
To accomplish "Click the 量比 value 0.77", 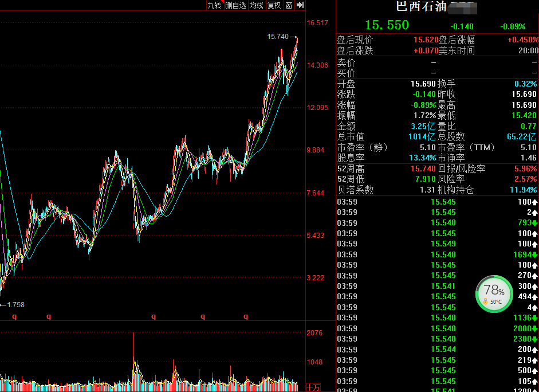I will 528,126.
